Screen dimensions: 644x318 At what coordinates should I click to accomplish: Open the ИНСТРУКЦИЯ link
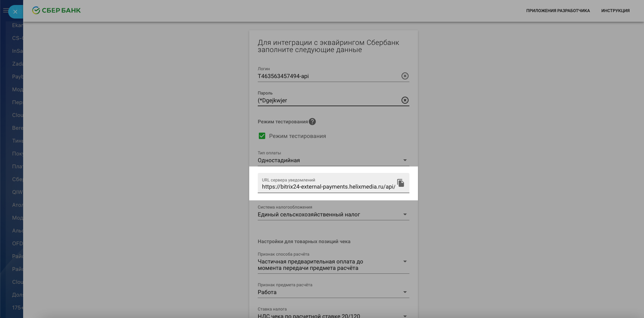(615, 11)
